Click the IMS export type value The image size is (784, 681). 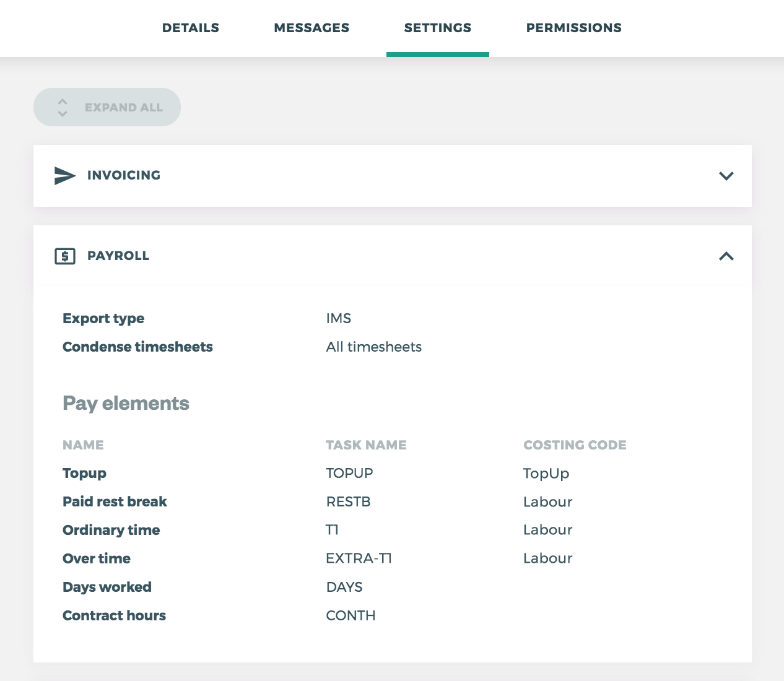tap(339, 319)
